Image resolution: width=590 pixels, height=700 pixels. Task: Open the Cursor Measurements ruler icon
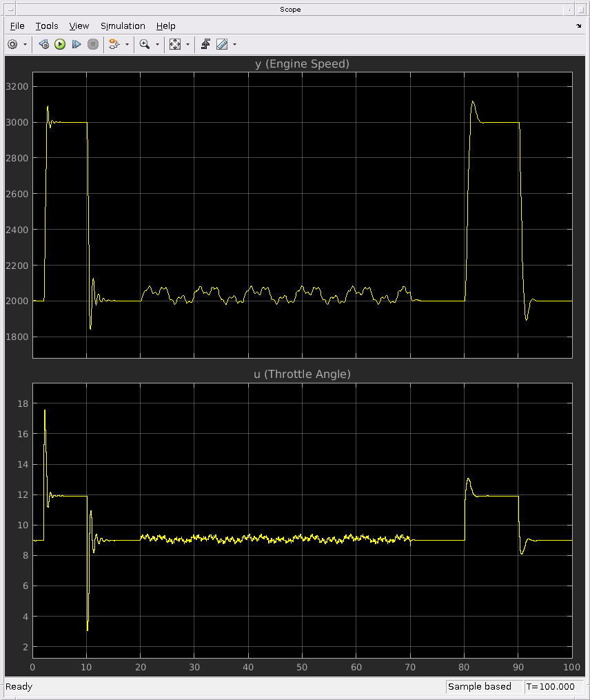pos(222,44)
